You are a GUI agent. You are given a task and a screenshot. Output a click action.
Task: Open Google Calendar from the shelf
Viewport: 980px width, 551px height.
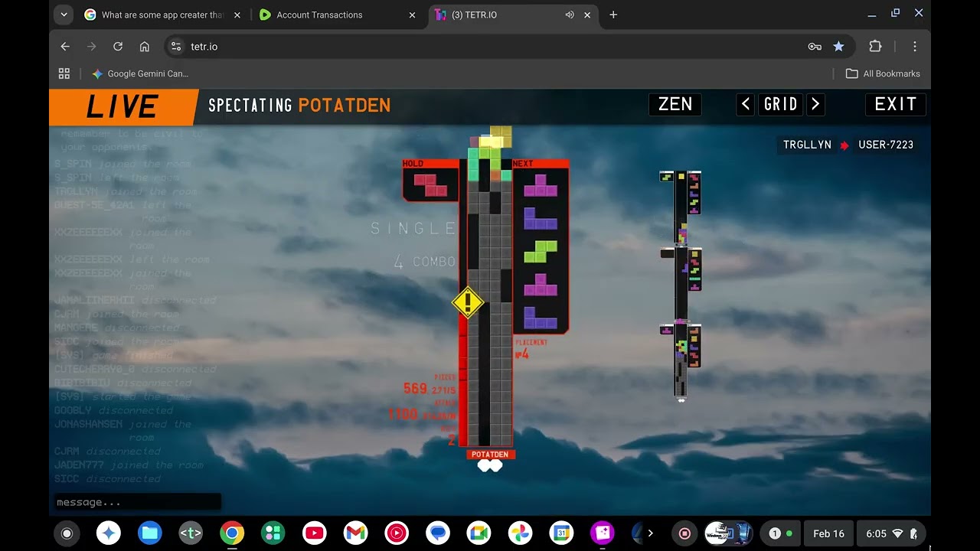point(562,533)
